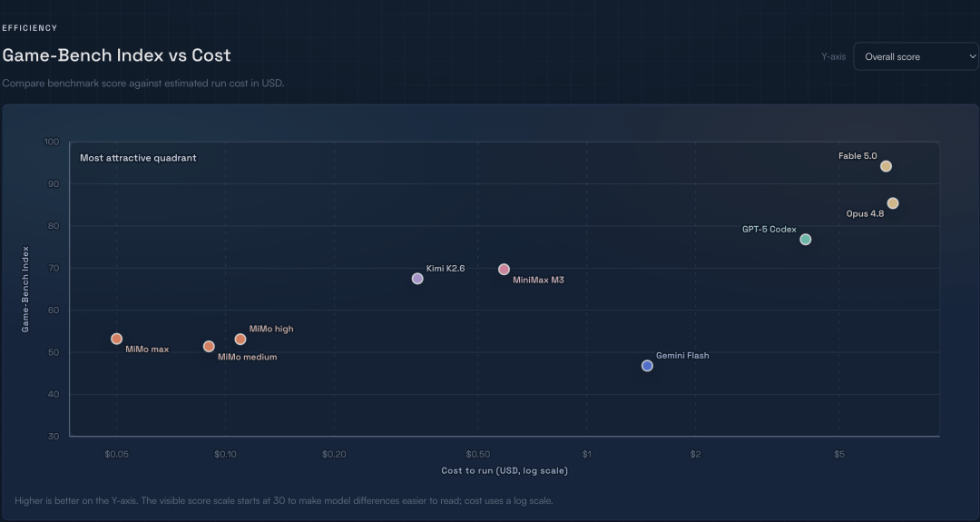Click the 'Compare benchmark score' subtitle text

(143, 84)
